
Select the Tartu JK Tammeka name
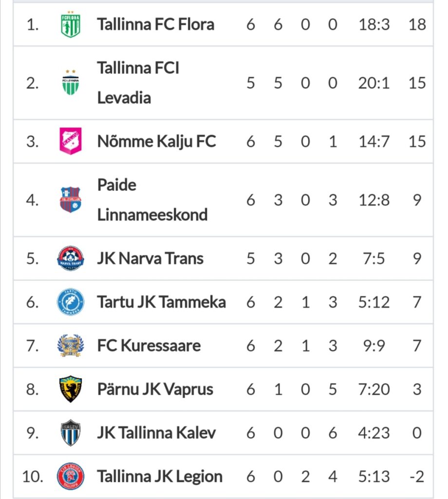coord(162,302)
